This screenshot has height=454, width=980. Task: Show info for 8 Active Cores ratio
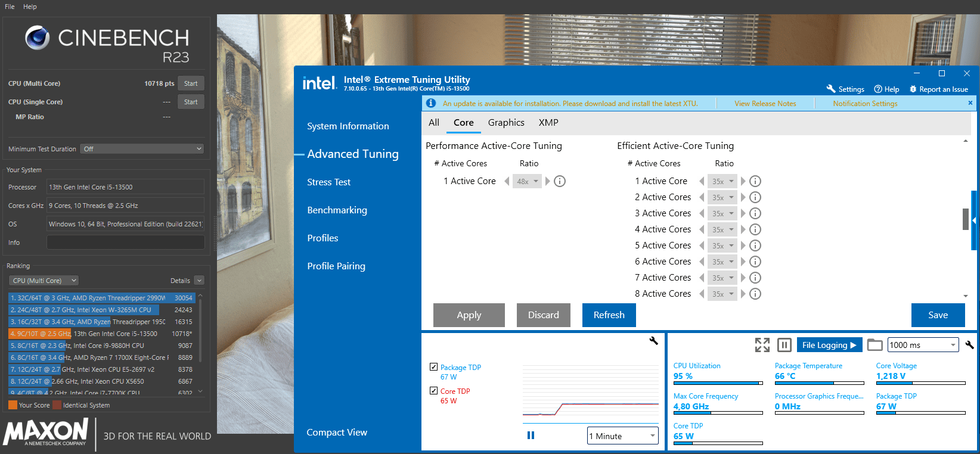point(755,294)
